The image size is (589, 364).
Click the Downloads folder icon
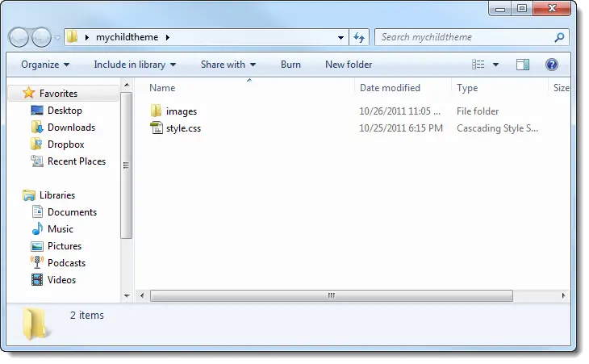tap(37, 127)
